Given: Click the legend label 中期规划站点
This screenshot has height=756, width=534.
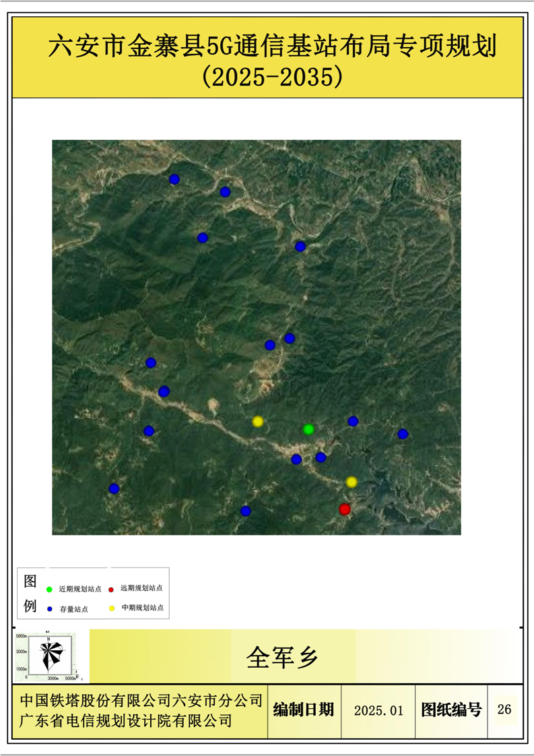Looking at the screenshot, I should click(143, 608).
